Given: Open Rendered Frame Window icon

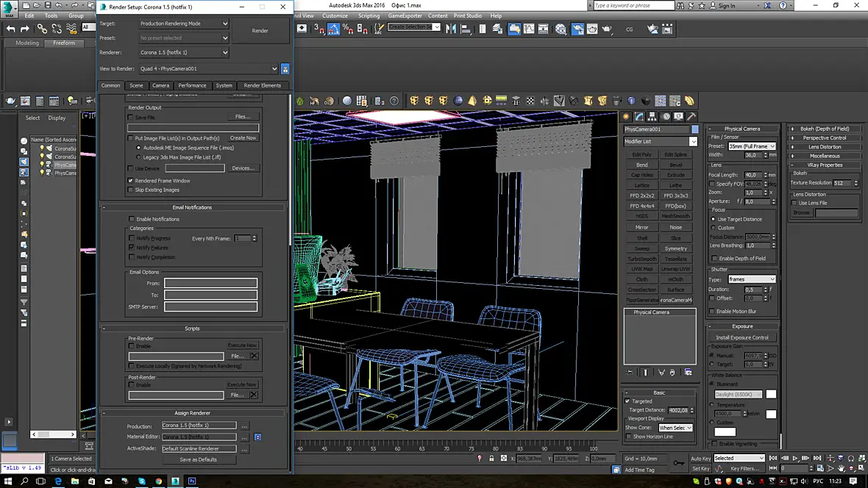Looking at the screenshot, I should click(591, 29).
